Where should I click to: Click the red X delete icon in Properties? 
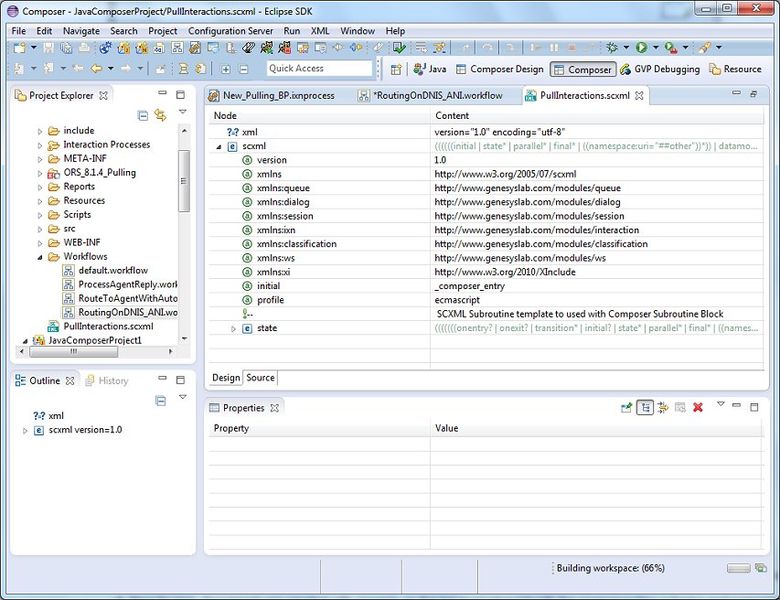[x=698, y=407]
